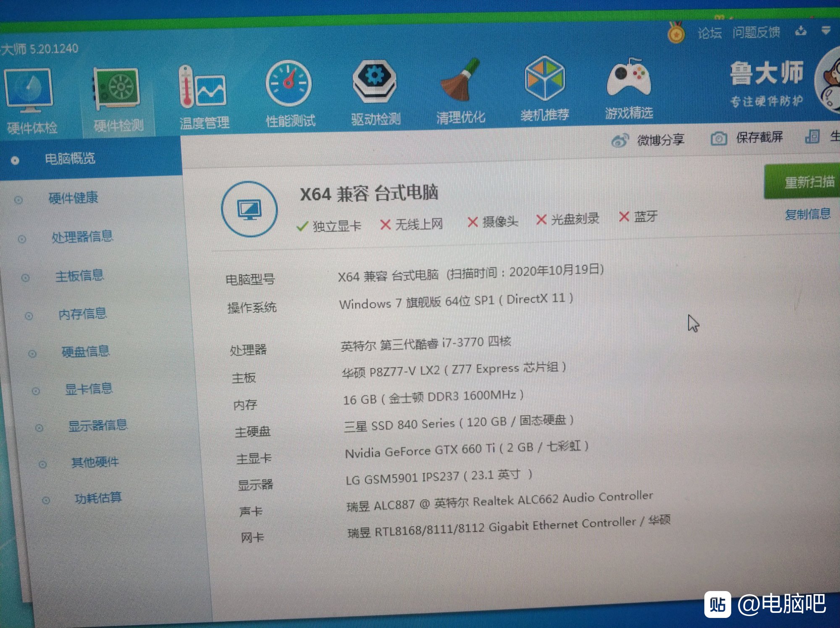Click the 华硕 P8Z77-V LX2 motherboard value
Screen dimensions: 840x628
point(454,370)
